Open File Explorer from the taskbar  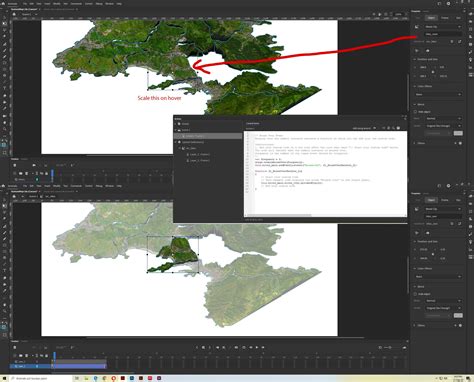tap(86, 378)
